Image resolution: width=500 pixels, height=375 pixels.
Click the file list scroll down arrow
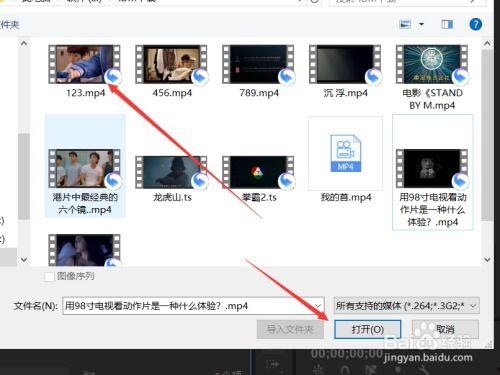487,260
